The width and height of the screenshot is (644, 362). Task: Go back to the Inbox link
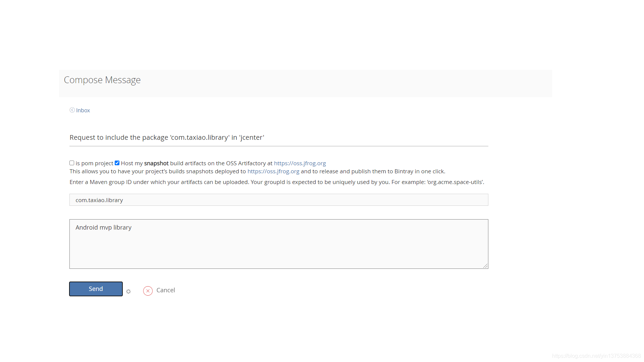pyautogui.click(x=83, y=110)
